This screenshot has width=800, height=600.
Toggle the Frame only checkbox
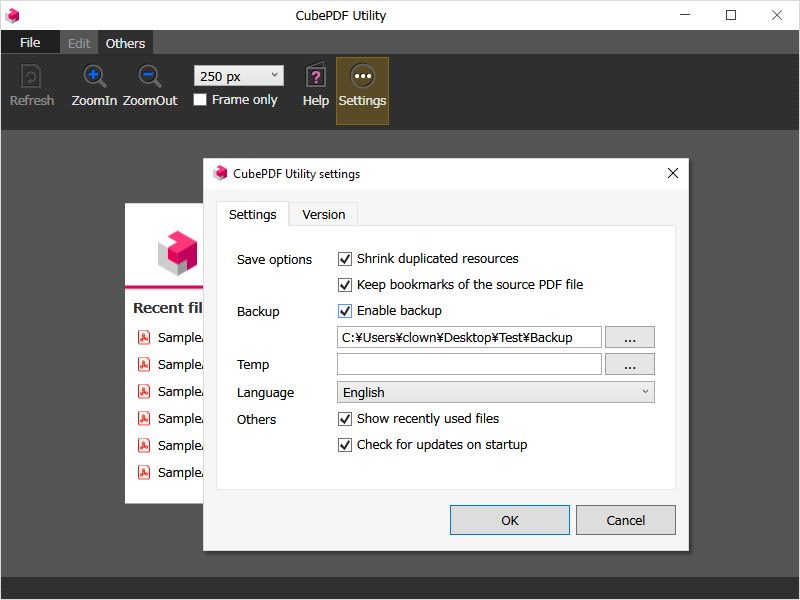[x=200, y=99]
